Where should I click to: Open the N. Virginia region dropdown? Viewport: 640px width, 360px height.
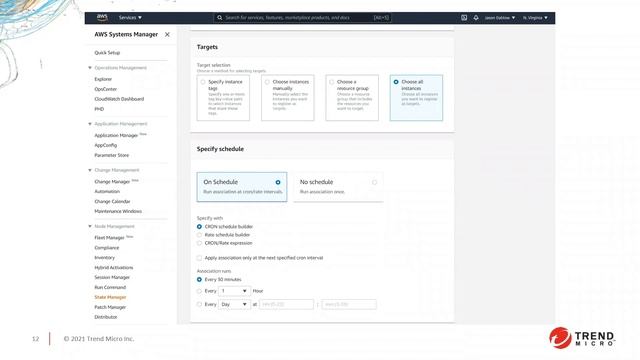[x=536, y=18]
